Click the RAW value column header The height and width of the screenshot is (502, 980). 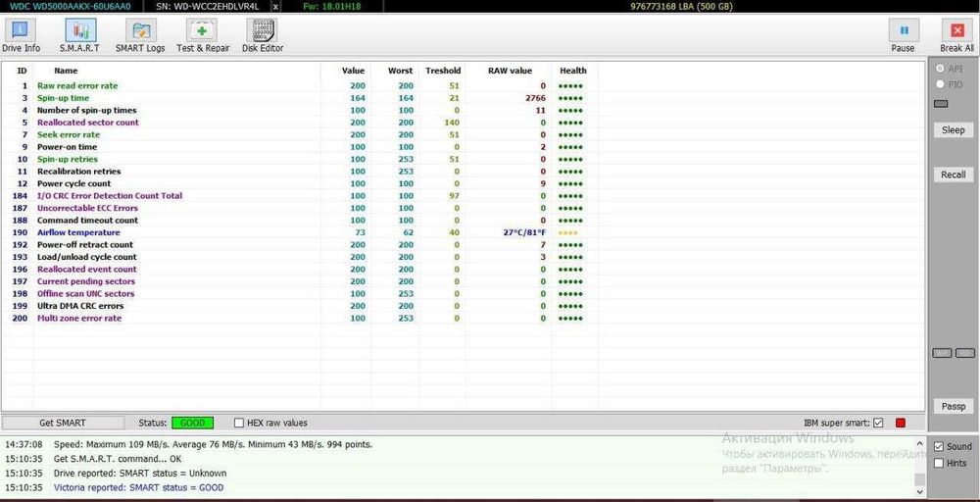click(510, 71)
